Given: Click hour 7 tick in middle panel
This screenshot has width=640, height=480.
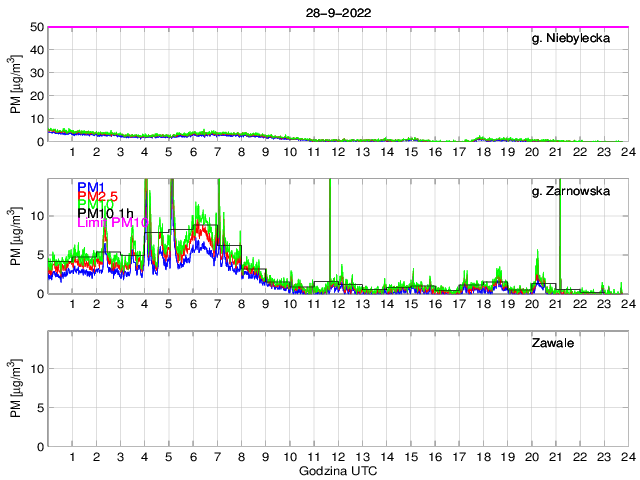Looking at the screenshot, I should (217, 304).
